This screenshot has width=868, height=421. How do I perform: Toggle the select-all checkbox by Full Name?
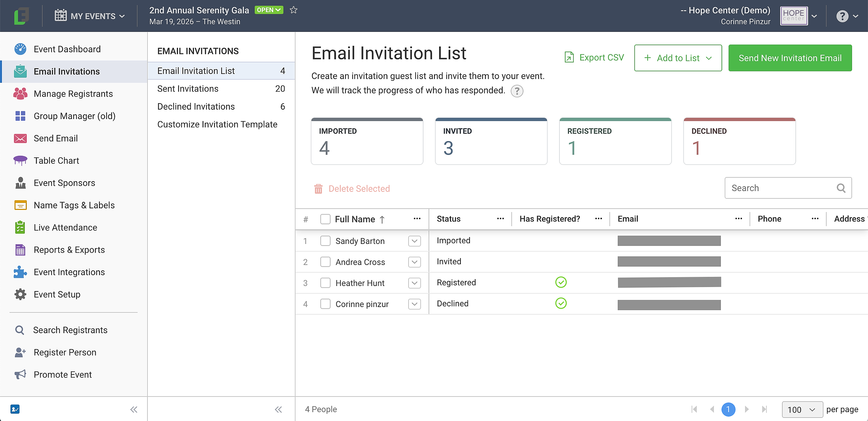point(325,219)
